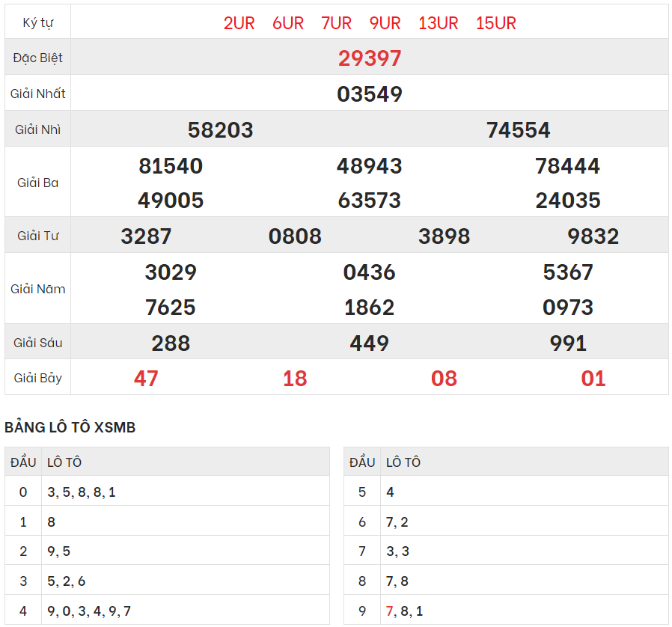This screenshot has width=672, height=627.
Task: Click Giải Nhì number 74554
Action: 518,130
